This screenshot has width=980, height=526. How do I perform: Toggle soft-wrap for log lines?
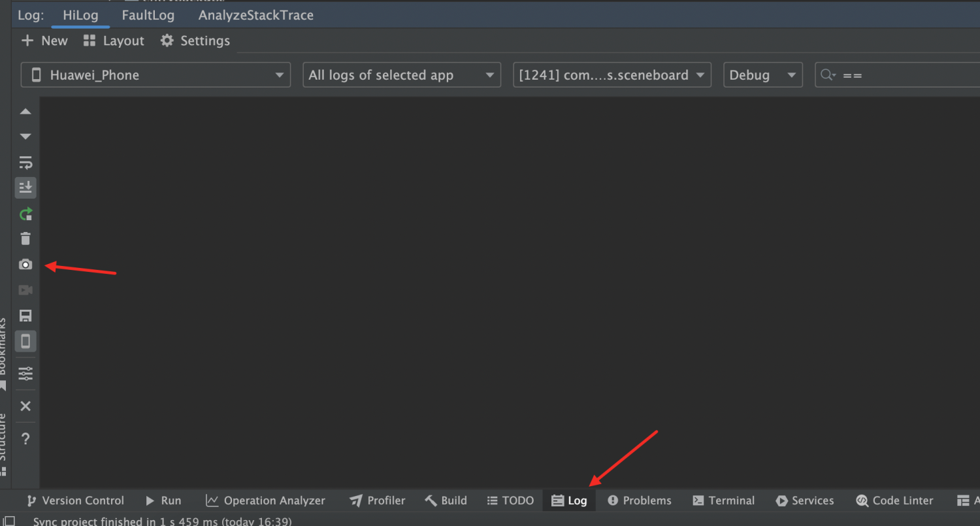pos(25,163)
